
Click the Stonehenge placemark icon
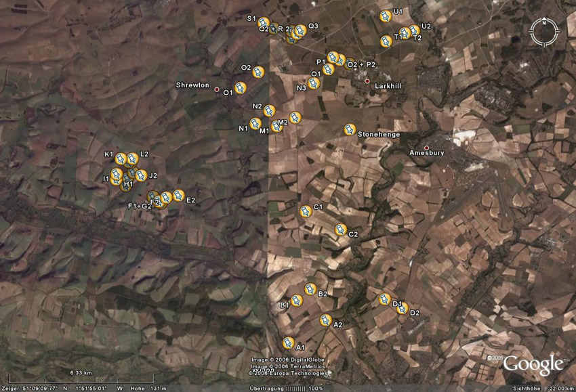point(350,129)
